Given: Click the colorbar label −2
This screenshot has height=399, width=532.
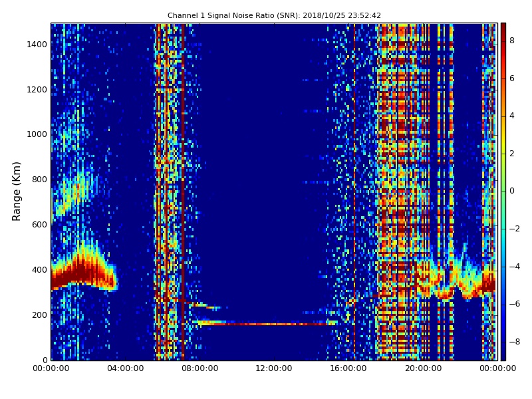Looking at the screenshot, I should [x=515, y=229].
